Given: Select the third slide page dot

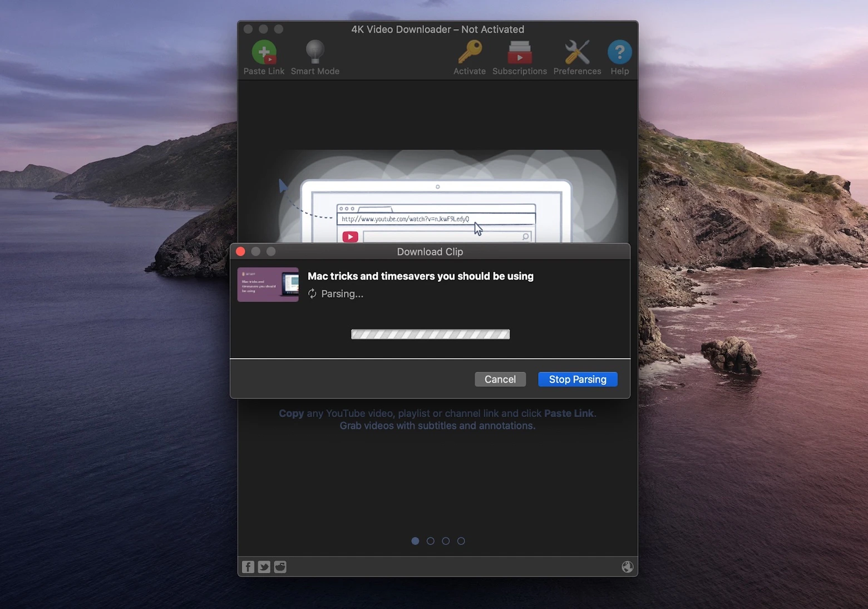Looking at the screenshot, I should pos(446,541).
